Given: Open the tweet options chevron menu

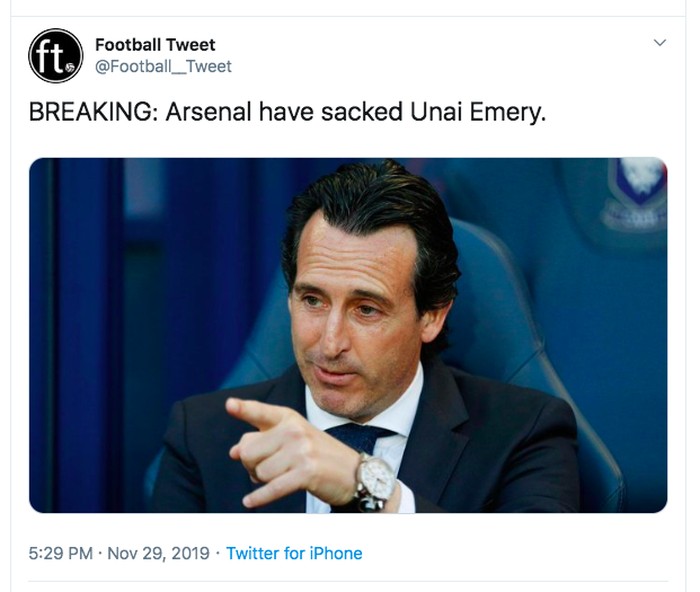Looking at the screenshot, I should point(659,43).
